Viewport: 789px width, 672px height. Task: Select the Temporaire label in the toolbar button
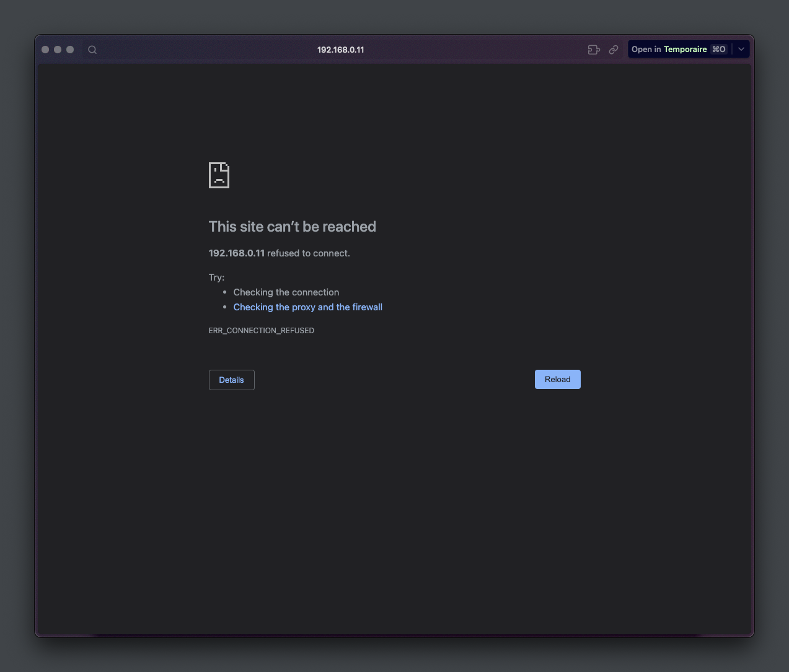click(685, 49)
